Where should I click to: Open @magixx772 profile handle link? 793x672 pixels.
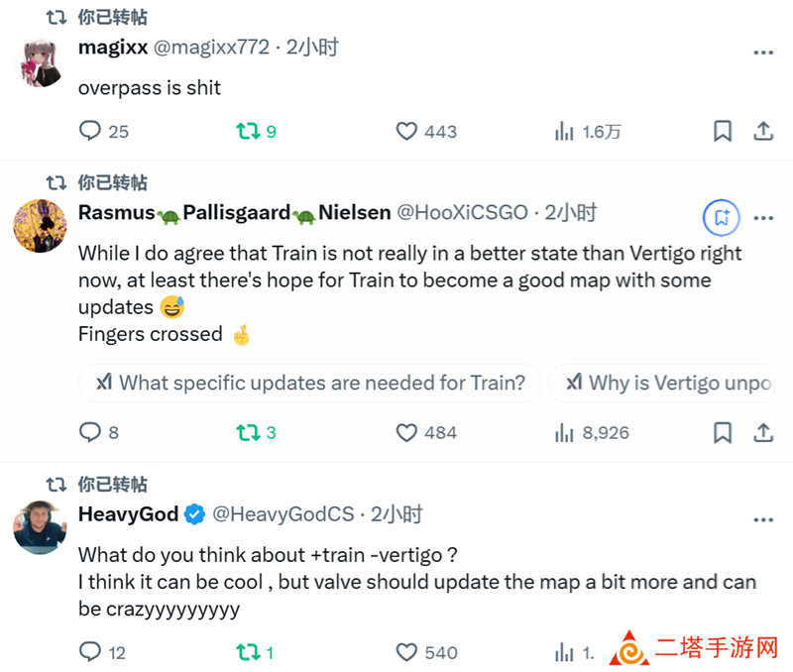click(211, 47)
